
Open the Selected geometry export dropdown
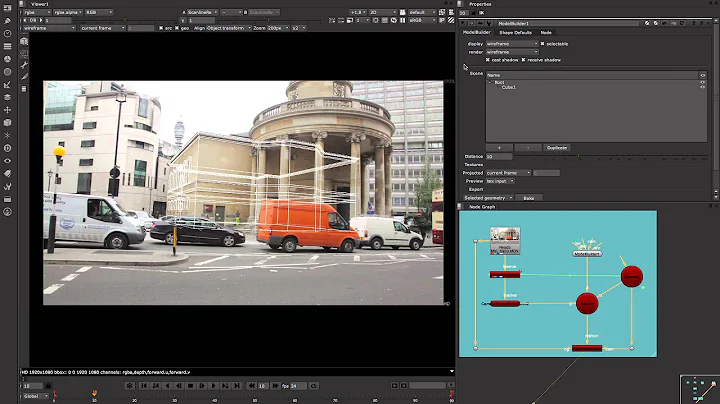489,198
